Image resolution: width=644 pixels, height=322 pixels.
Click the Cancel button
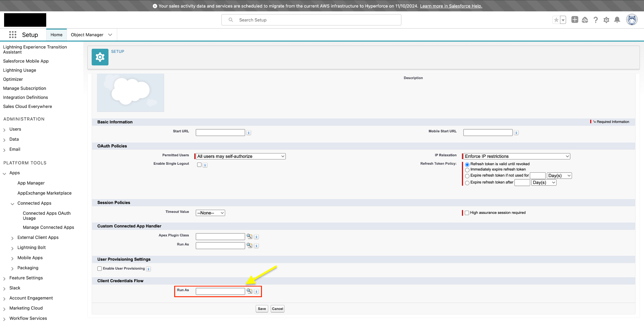tap(278, 309)
